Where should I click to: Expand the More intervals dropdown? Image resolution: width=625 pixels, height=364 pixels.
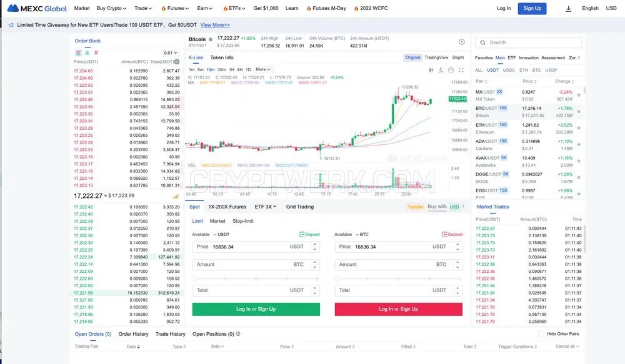262,70
